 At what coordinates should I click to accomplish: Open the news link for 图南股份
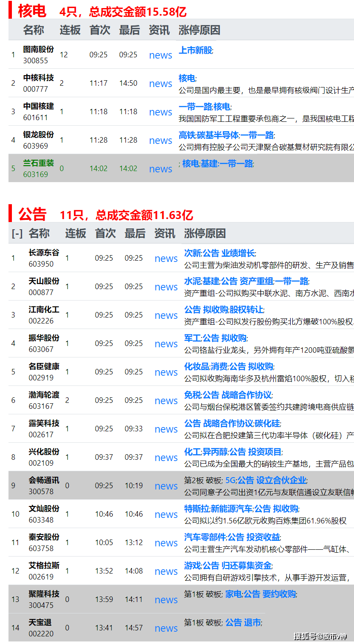coord(160,55)
